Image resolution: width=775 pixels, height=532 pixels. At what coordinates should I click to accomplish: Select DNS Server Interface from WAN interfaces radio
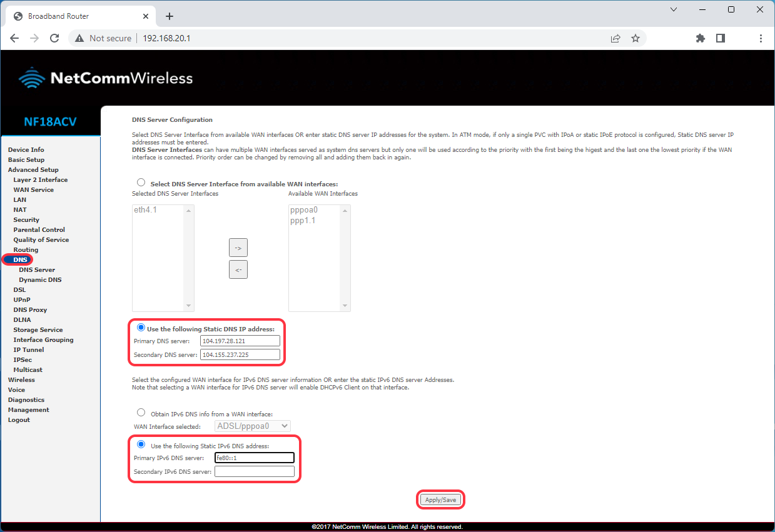pyautogui.click(x=141, y=183)
